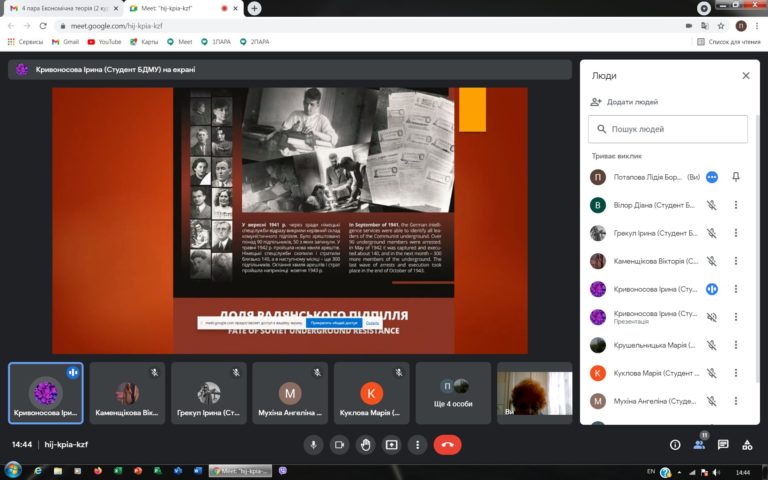Open a new browser tab

(254, 8)
